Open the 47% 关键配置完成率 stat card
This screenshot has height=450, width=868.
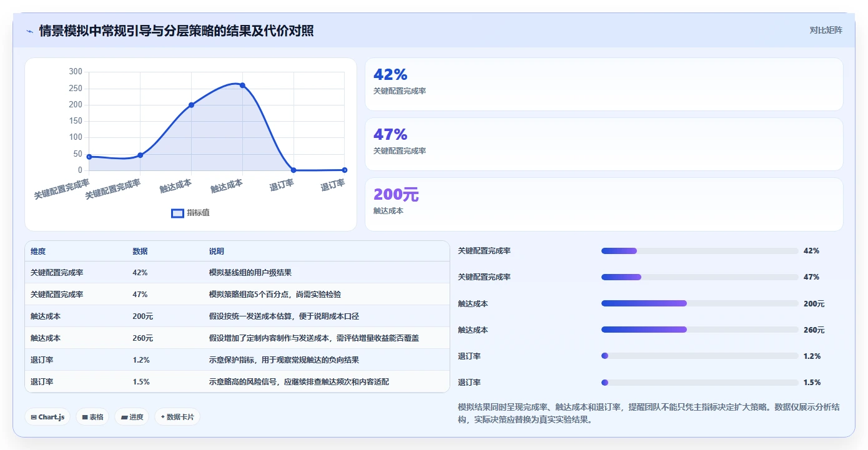[604, 144]
